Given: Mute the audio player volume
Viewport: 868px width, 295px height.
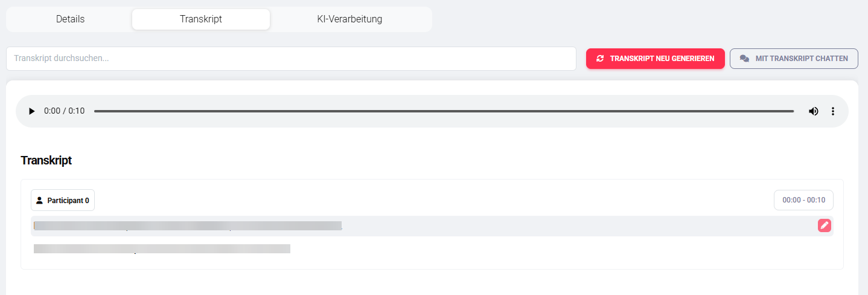Looking at the screenshot, I should click(x=814, y=111).
